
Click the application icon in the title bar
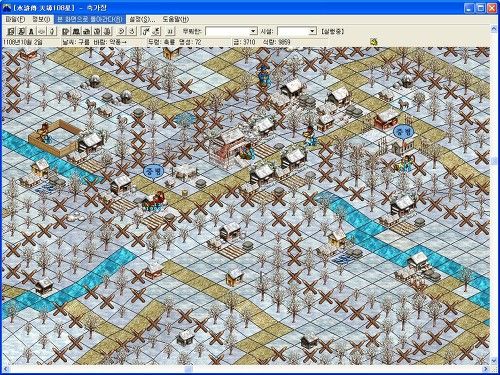(7, 8)
